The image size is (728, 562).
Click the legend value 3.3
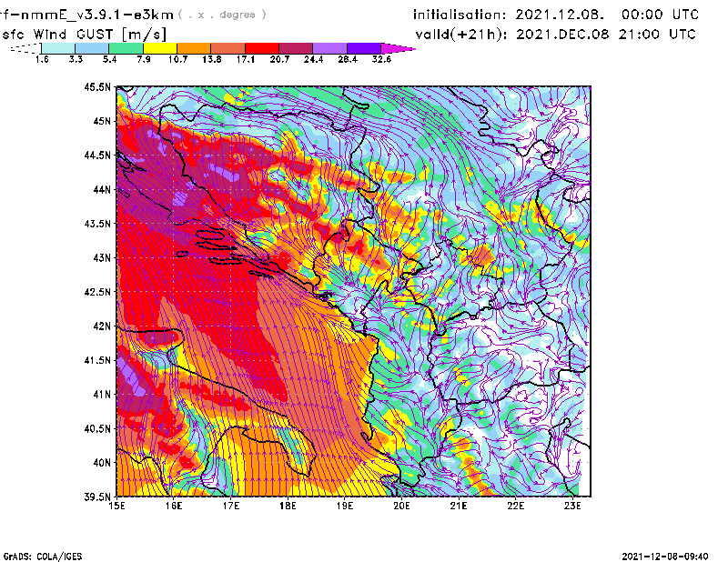pyautogui.click(x=76, y=59)
